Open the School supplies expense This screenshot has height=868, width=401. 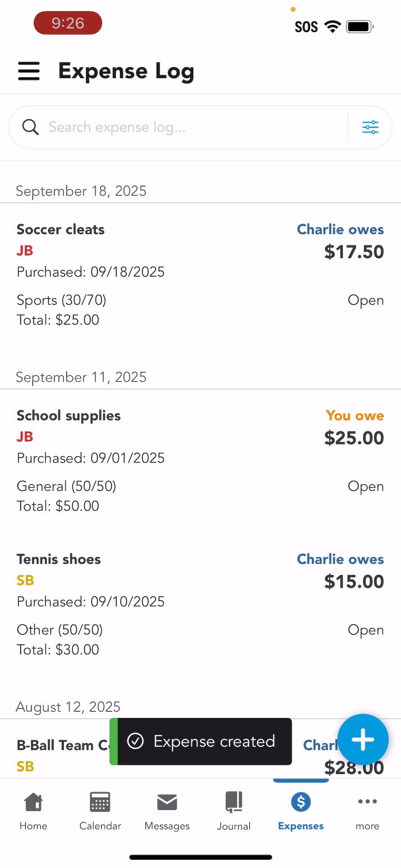tap(69, 416)
